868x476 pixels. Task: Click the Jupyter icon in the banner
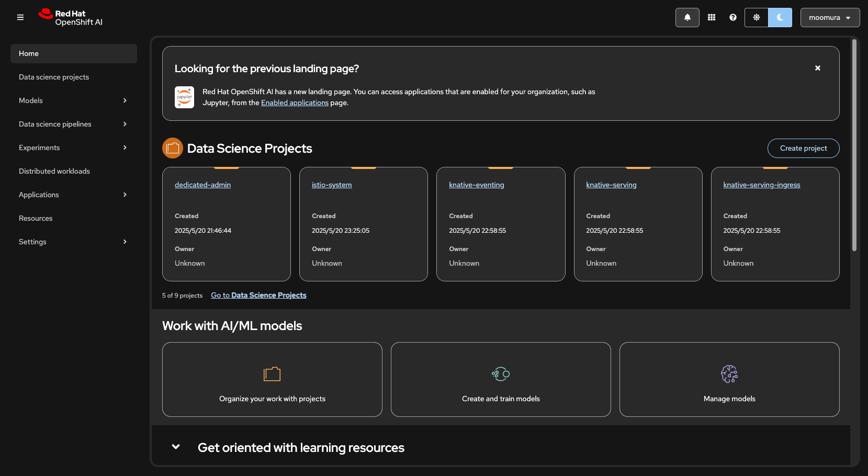[x=184, y=97]
